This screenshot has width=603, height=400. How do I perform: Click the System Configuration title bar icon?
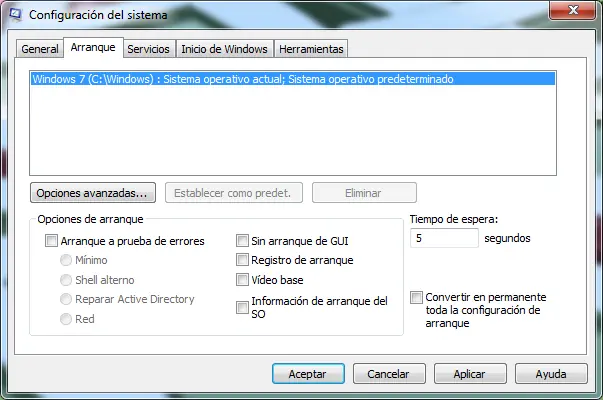coord(15,15)
